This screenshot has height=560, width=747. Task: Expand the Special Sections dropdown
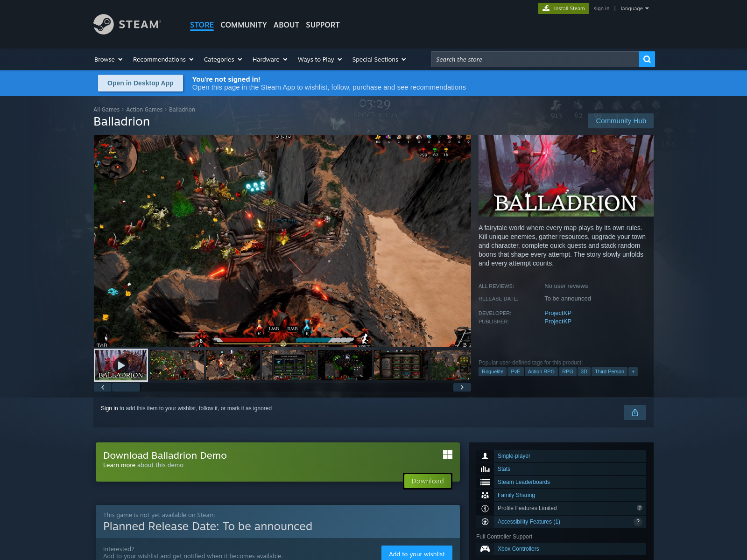[x=379, y=59]
